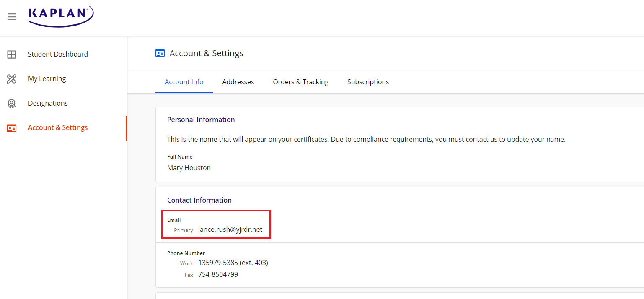Open the Orders & Tracking tab
Screen dimensions: 644x299
pos(300,82)
